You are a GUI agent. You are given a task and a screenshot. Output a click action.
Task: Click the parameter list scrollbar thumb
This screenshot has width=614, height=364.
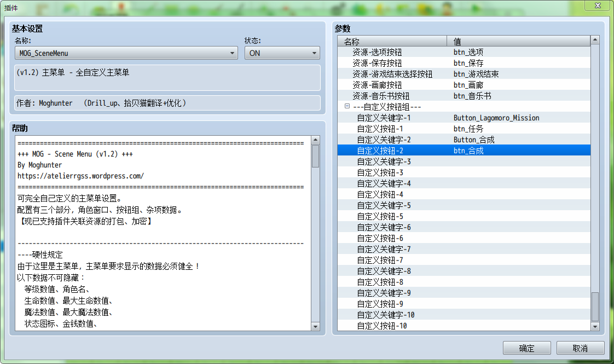[595, 307]
